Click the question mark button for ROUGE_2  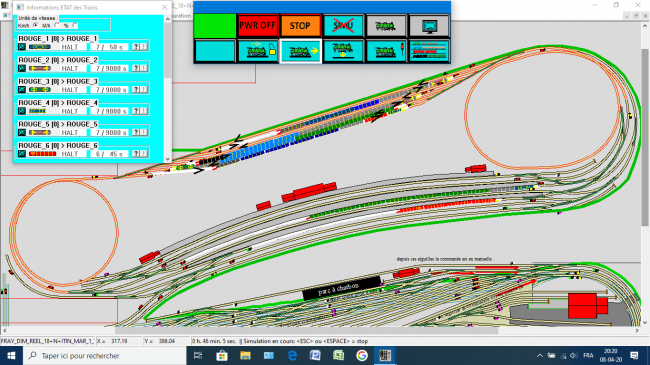click(136, 68)
